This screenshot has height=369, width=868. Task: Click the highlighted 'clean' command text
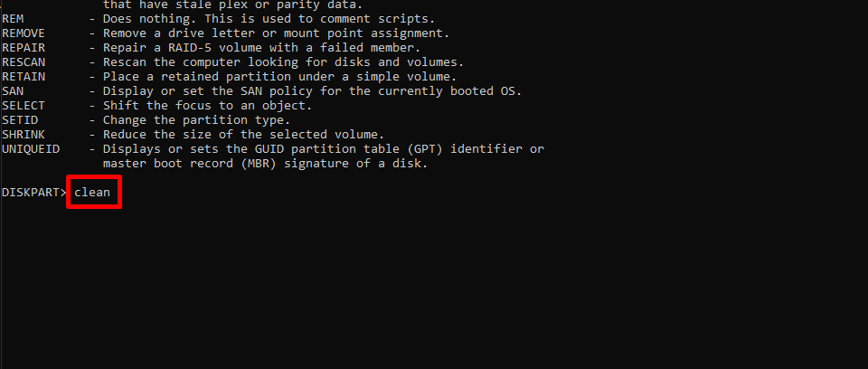coord(92,193)
